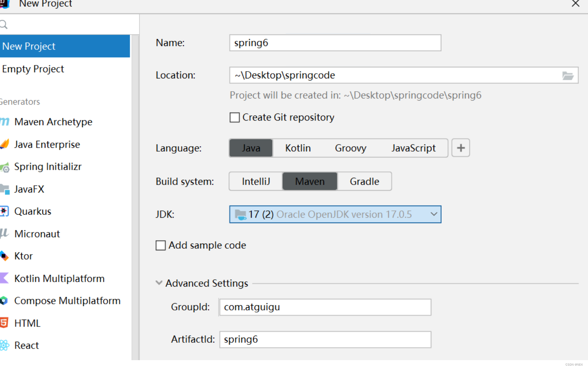Open HTML generator entry
This screenshot has width=588, height=369.
[x=65, y=323]
